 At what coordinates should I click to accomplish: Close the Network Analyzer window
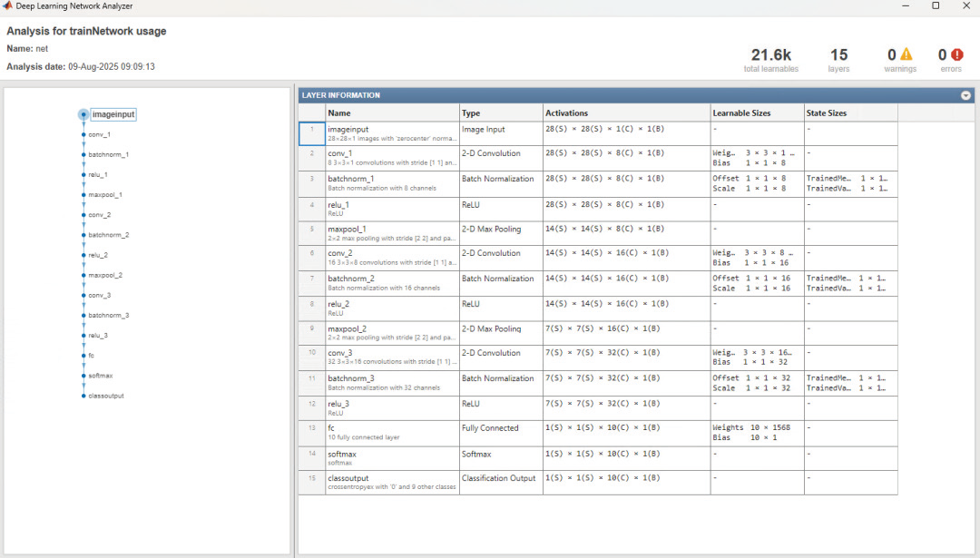click(x=965, y=5)
